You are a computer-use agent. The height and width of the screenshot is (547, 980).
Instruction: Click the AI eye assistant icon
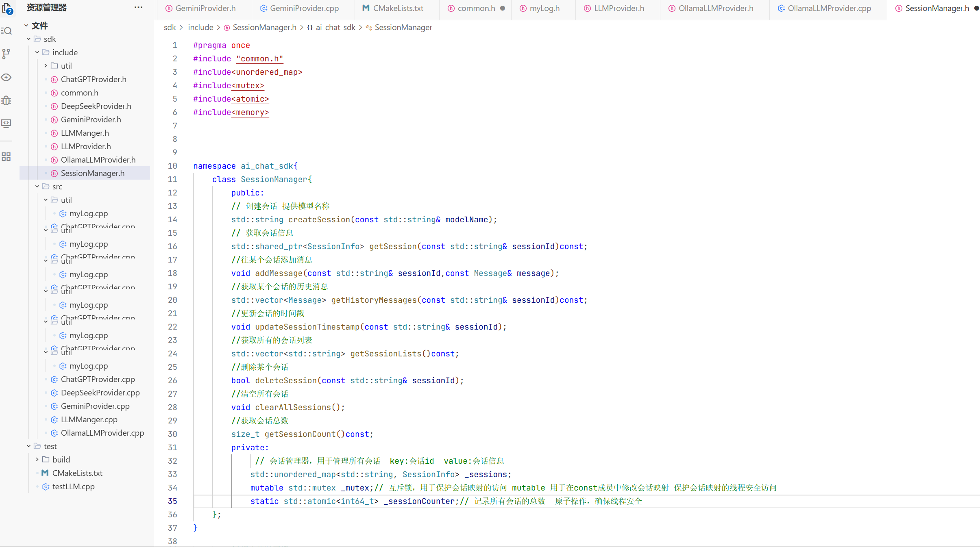tap(7, 77)
